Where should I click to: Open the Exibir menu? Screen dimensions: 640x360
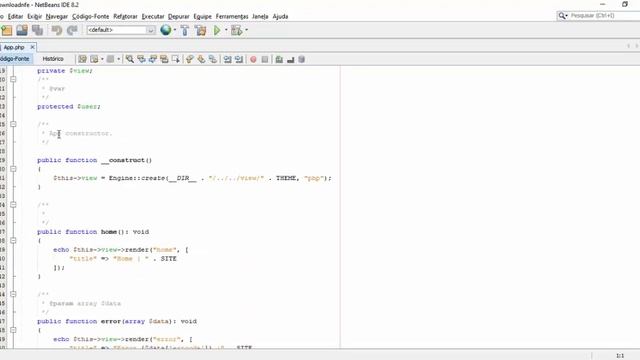35,16
